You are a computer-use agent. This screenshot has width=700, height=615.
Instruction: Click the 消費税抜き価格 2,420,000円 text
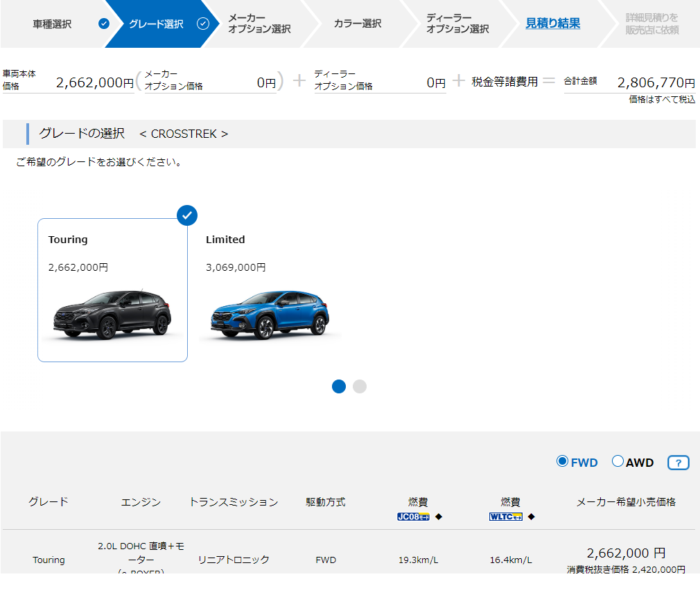click(626, 569)
